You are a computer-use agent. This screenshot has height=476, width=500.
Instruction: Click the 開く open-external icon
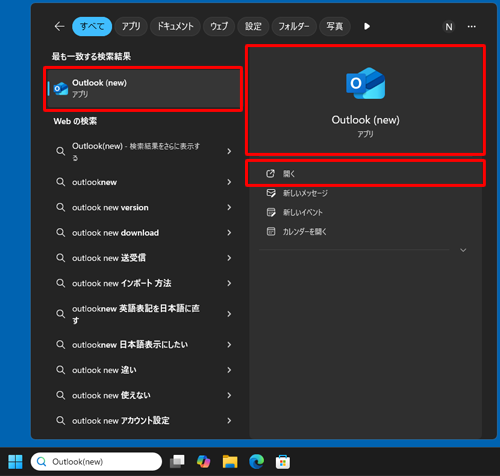coord(270,173)
